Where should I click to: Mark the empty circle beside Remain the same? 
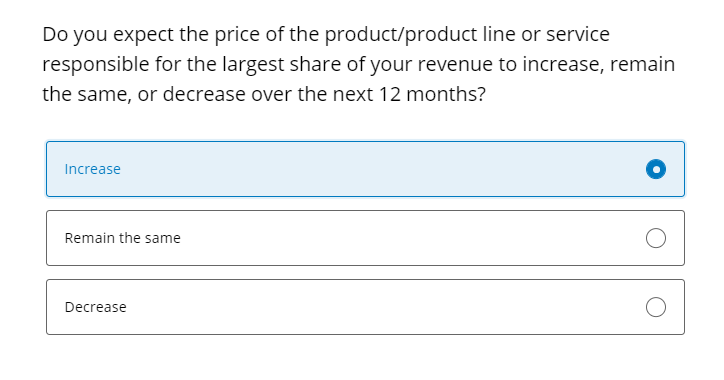[656, 238]
